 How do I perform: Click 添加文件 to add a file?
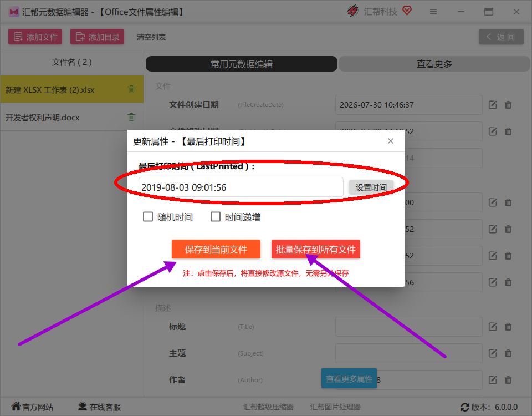35,37
